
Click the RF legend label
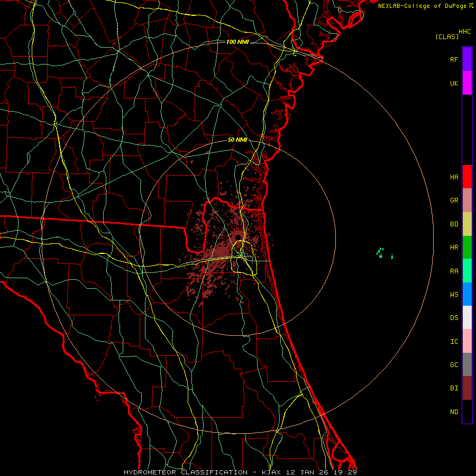(x=454, y=59)
